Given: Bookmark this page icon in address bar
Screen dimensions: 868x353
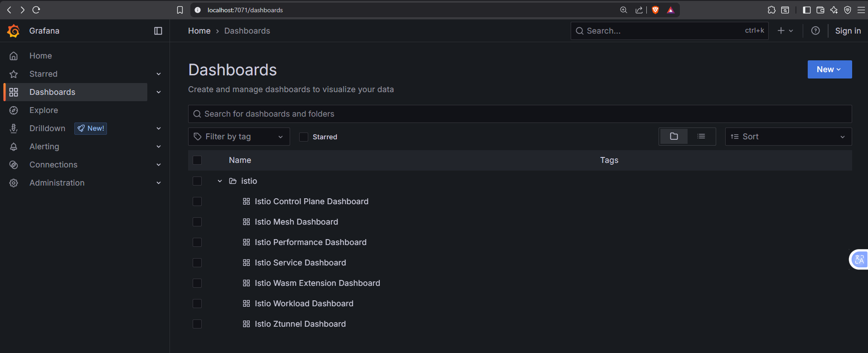Looking at the screenshot, I should pos(180,10).
